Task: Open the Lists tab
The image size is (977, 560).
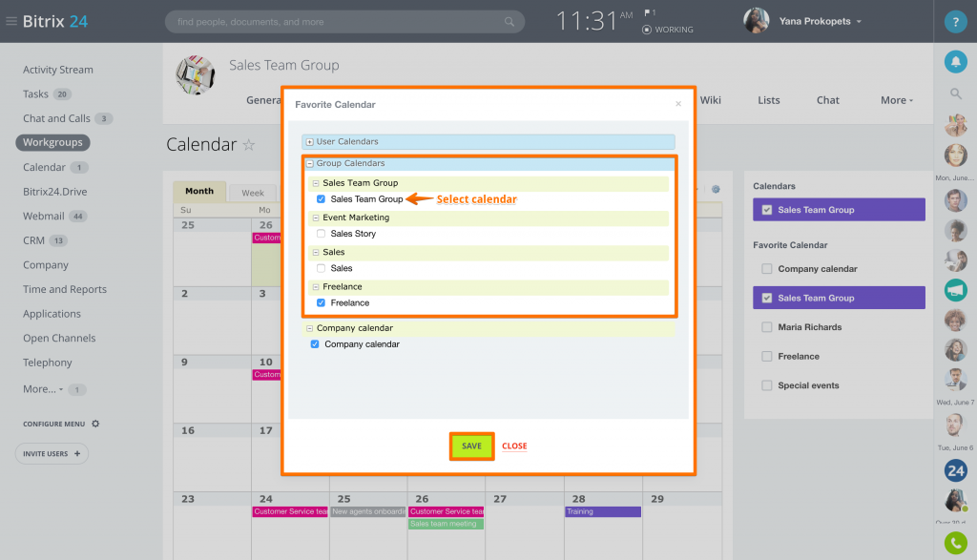Action: click(x=768, y=100)
